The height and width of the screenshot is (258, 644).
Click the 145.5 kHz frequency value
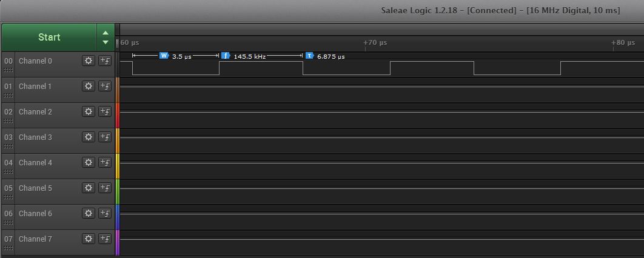coord(250,56)
